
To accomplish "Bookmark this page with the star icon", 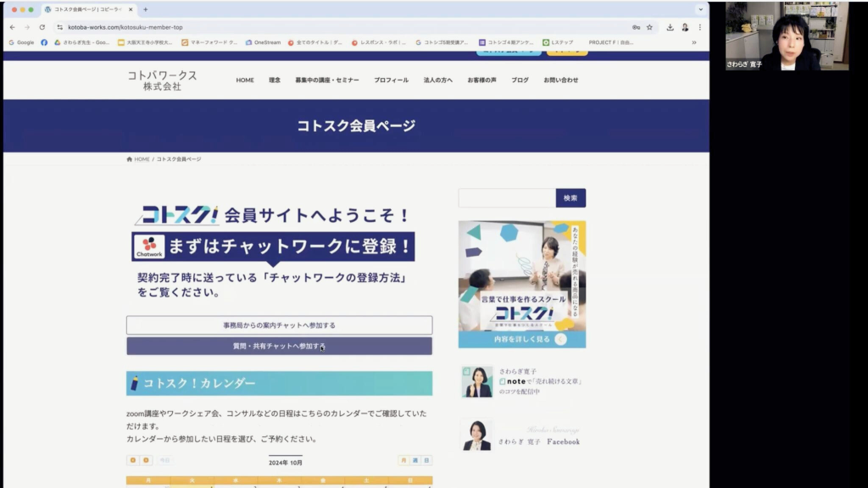I will tap(649, 27).
